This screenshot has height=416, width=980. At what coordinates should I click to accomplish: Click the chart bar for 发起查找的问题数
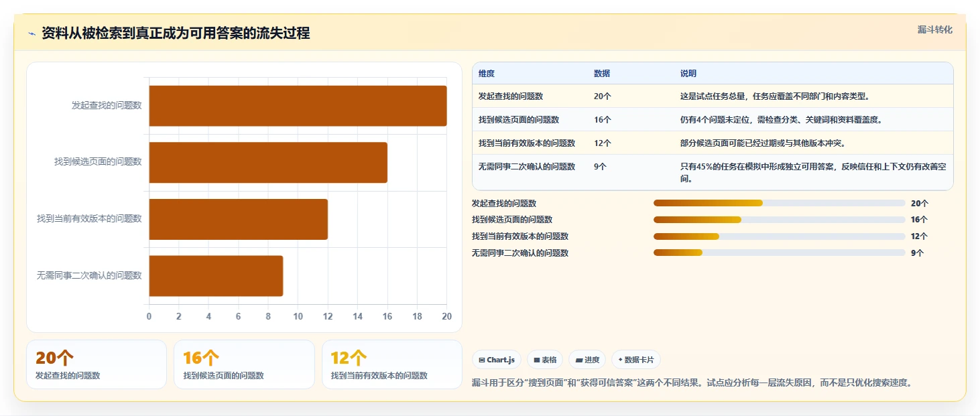298,106
